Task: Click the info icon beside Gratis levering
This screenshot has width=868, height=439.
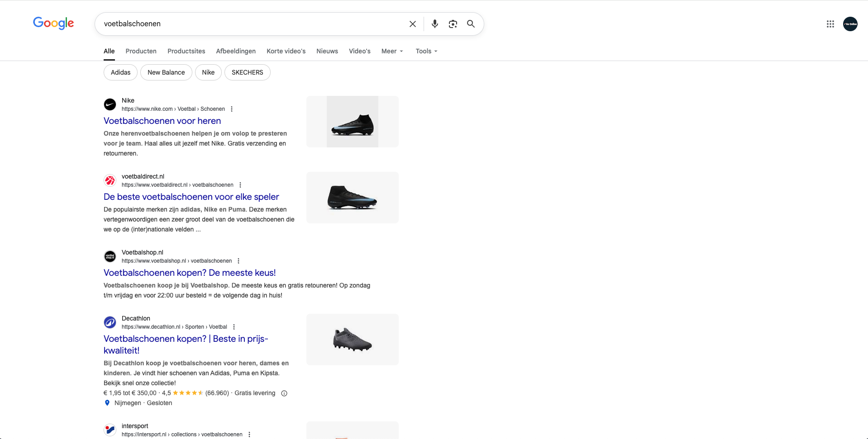Action: tap(284, 393)
